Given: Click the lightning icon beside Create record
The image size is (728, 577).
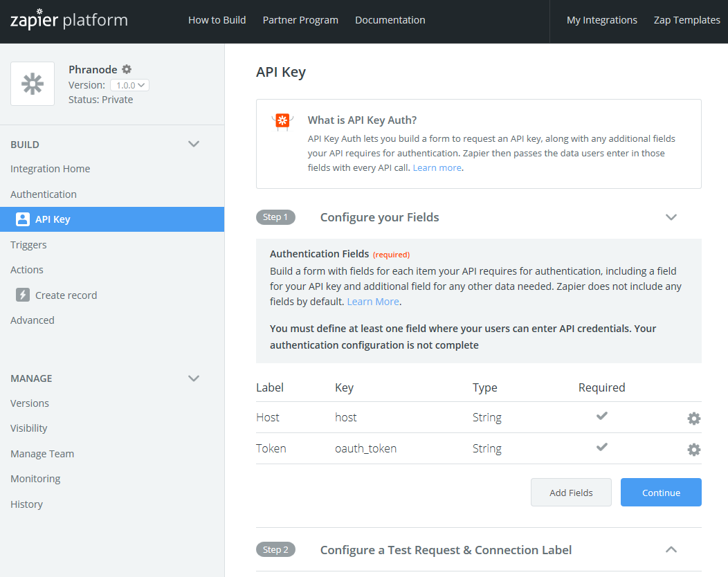Looking at the screenshot, I should tap(23, 295).
